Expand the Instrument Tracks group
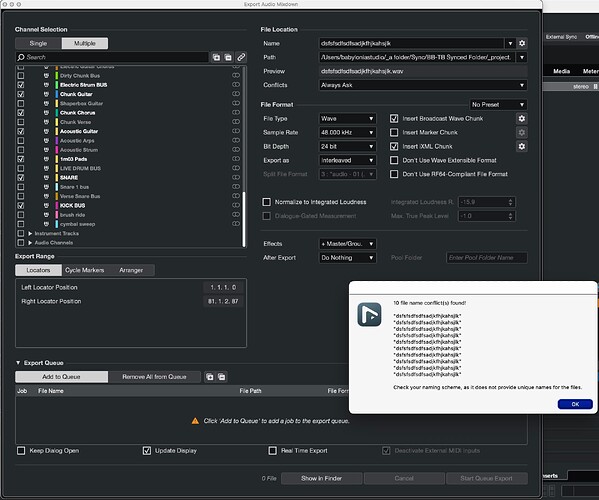Screen dimensions: 599x500 pos(30,233)
